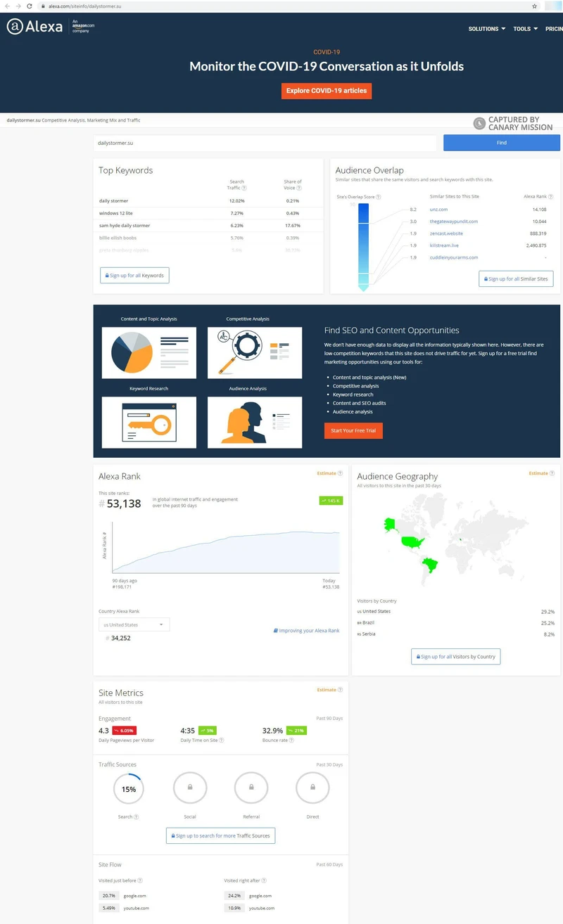Viewport: 563px width, 924px height.
Task: Click the locked Social traffic source circle
Action: 190,788
